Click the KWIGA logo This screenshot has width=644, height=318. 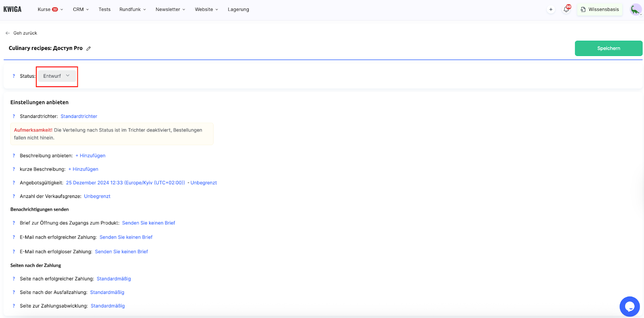tap(12, 9)
